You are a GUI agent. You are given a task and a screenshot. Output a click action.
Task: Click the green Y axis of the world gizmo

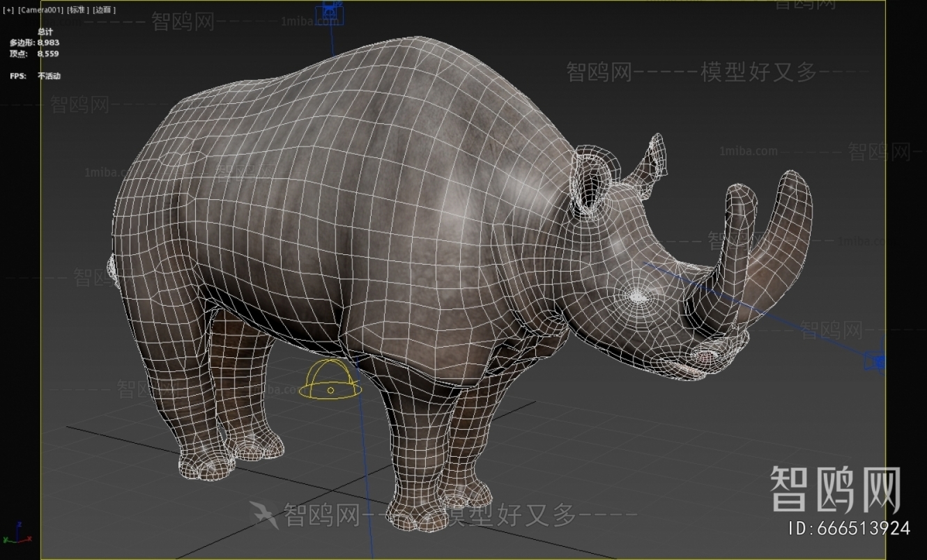(6, 540)
